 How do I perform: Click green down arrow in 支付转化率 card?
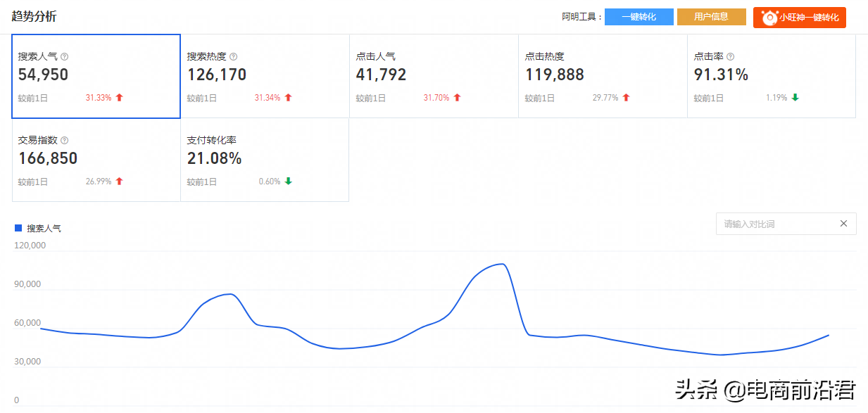pos(288,182)
